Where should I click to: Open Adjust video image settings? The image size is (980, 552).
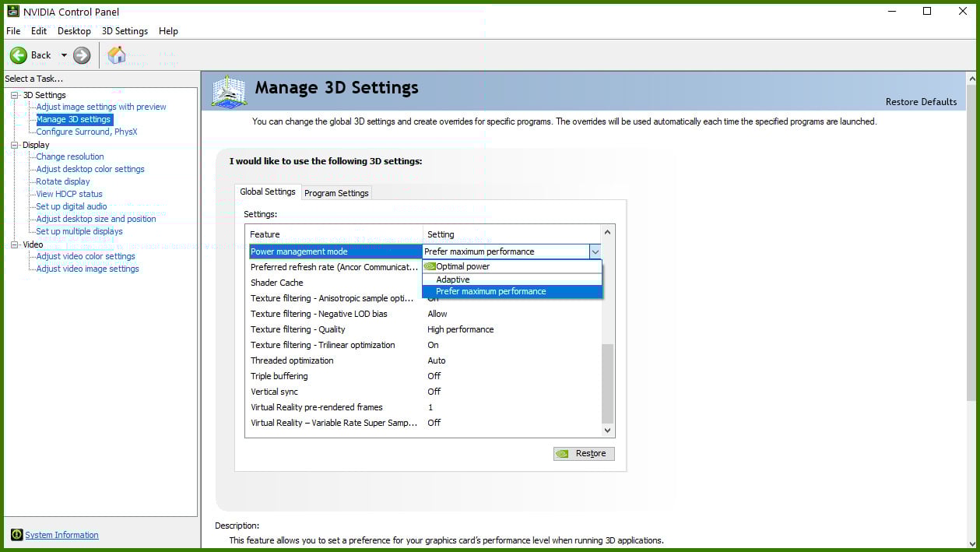point(88,269)
